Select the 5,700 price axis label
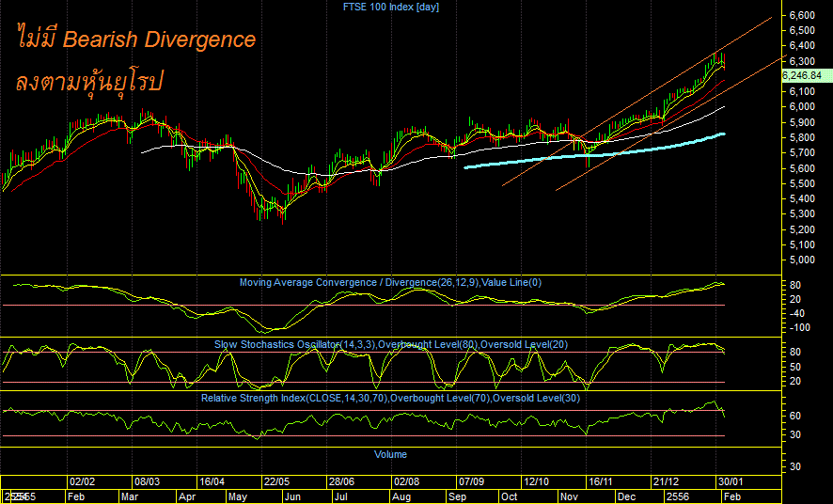Screen dimensions: 833x504 (x=802, y=153)
